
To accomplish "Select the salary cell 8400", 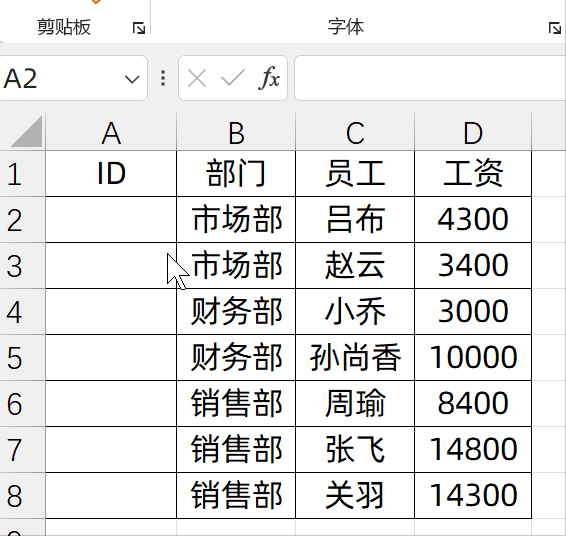I will tap(473, 403).
